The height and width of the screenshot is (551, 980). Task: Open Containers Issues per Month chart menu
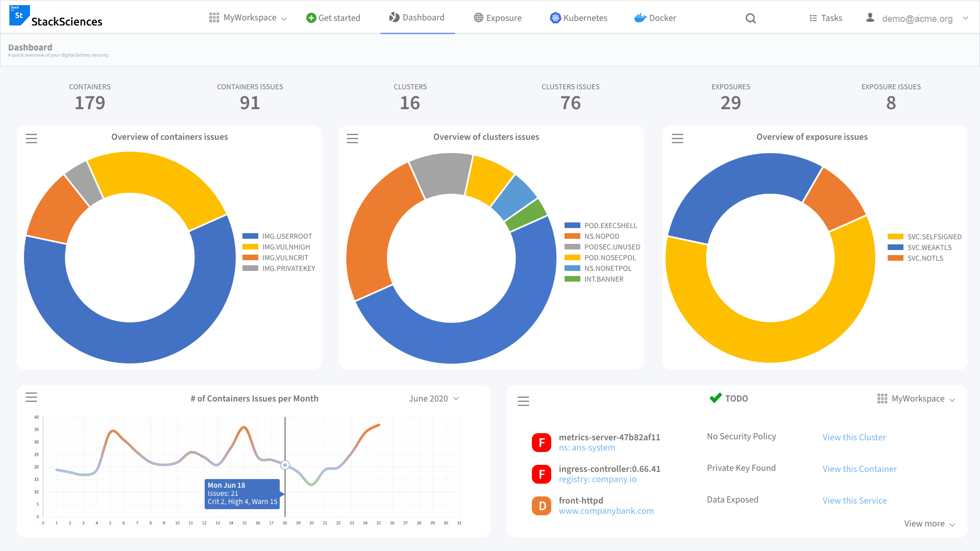31,397
